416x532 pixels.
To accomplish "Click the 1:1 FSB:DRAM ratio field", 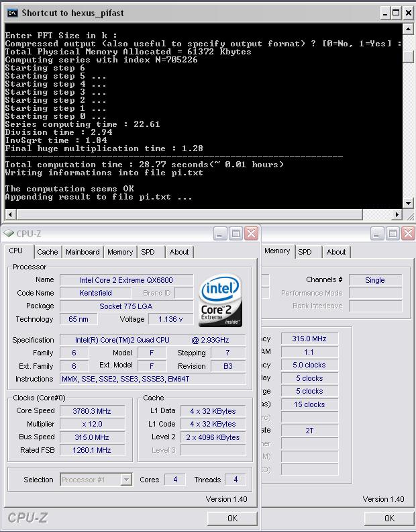I will (309, 352).
